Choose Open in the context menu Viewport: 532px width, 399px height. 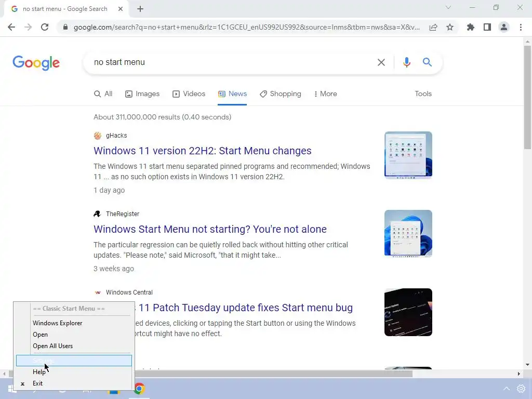pos(74,335)
